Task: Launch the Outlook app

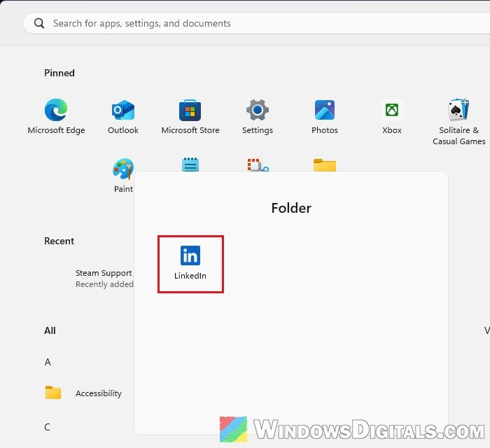Action: point(123,116)
